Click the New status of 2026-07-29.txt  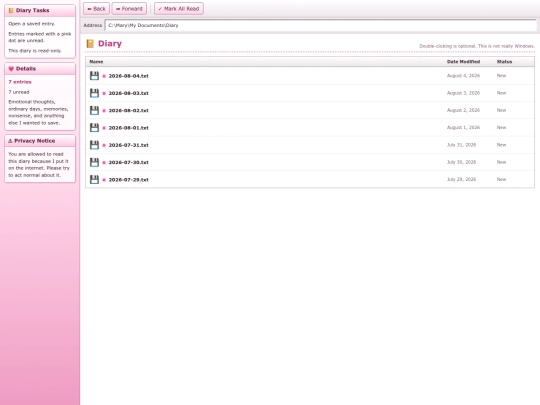pyautogui.click(x=501, y=179)
